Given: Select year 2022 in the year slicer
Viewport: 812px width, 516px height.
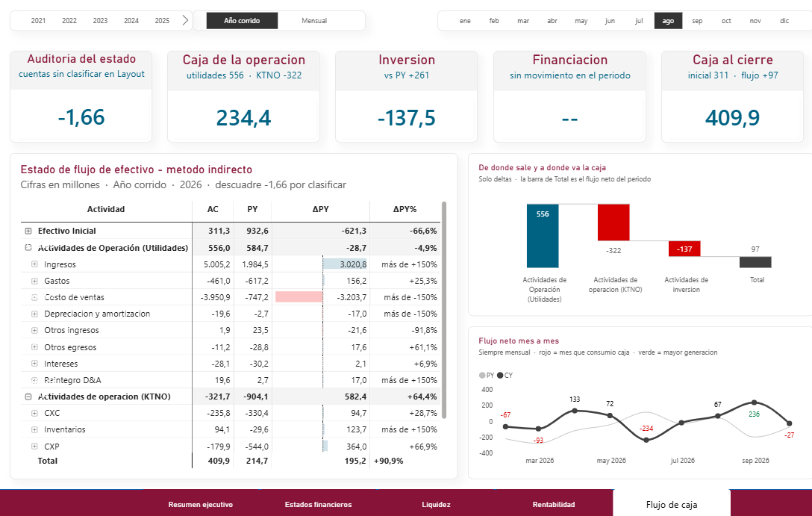Looking at the screenshot, I should [x=69, y=21].
